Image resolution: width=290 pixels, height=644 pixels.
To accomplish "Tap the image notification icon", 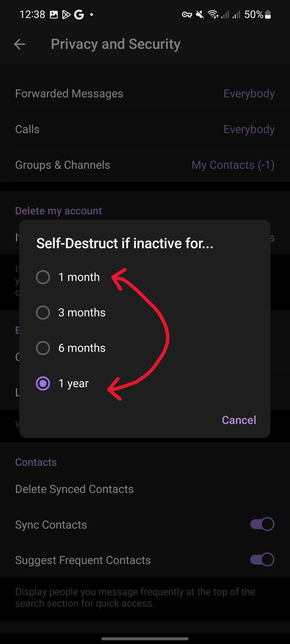I will (54, 15).
